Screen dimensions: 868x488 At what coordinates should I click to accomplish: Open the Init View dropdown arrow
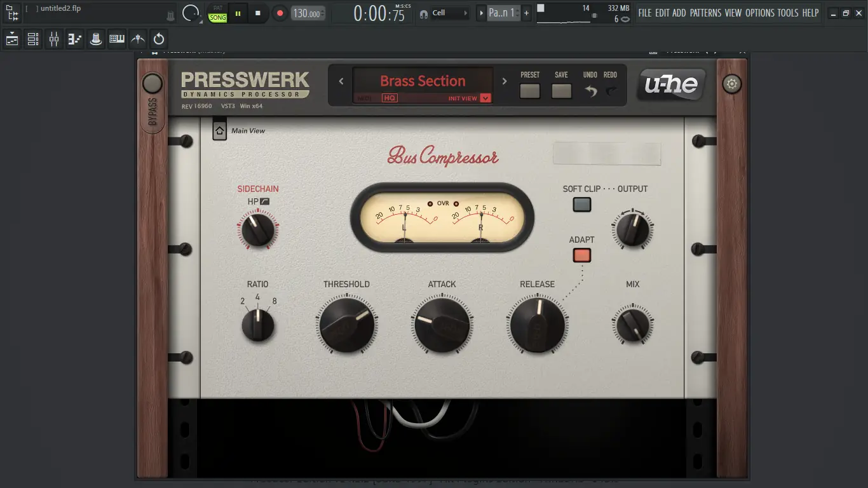coord(485,98)
